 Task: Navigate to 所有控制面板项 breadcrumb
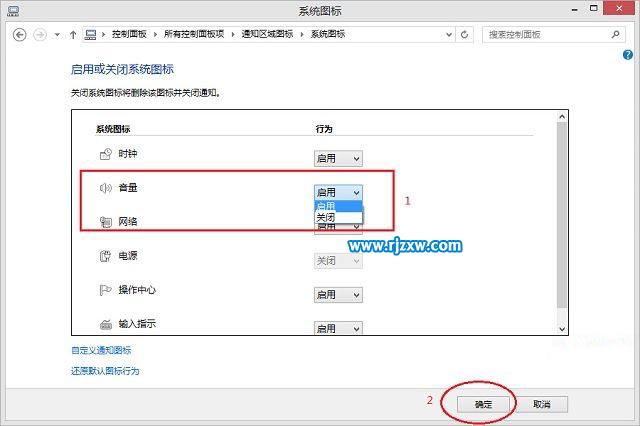coord(194,34)
